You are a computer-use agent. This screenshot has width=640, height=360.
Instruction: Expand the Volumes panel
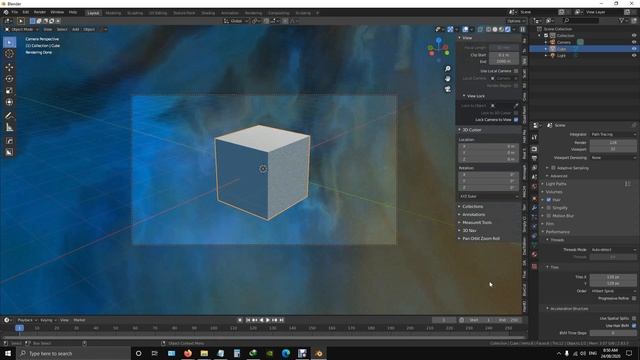(x=553, y=192)
